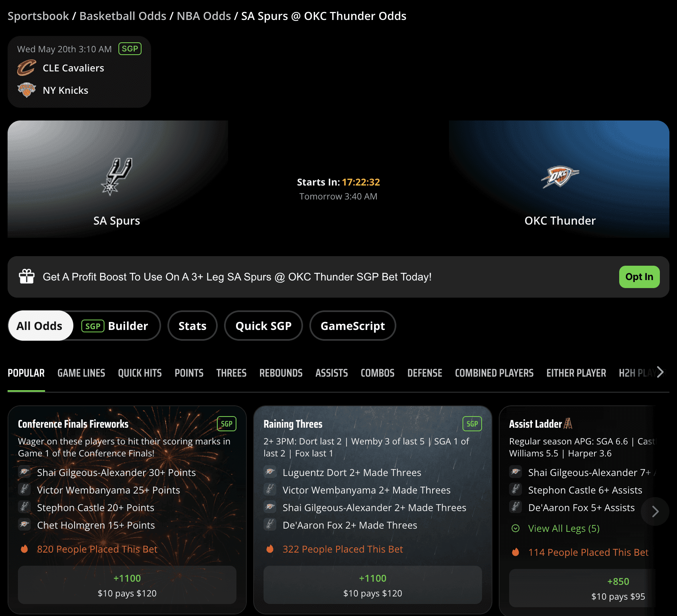Click the 322 People Placed This Bet text
This screenshot has height=616, width=677.
pyautogui.click(x=343, y=549)
